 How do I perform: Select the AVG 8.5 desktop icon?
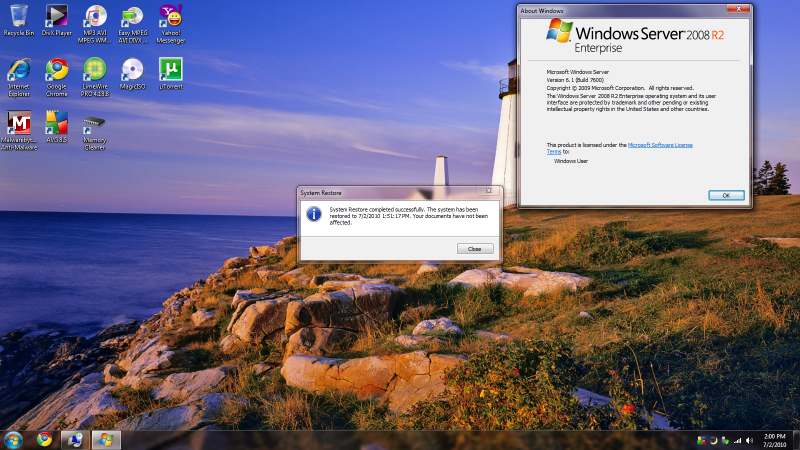(x=57, y=124)
